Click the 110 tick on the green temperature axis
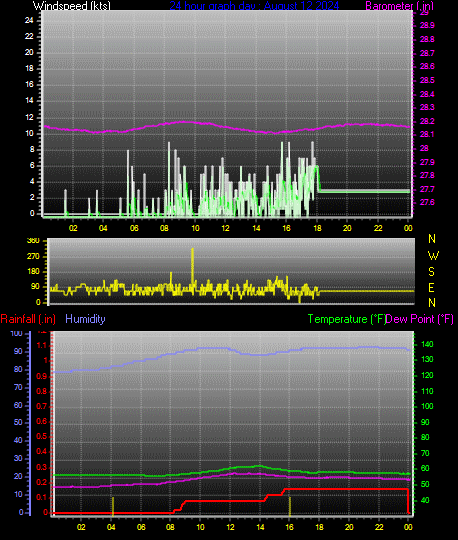This screenshot has height=540, width=458. (x=427, y=391)
